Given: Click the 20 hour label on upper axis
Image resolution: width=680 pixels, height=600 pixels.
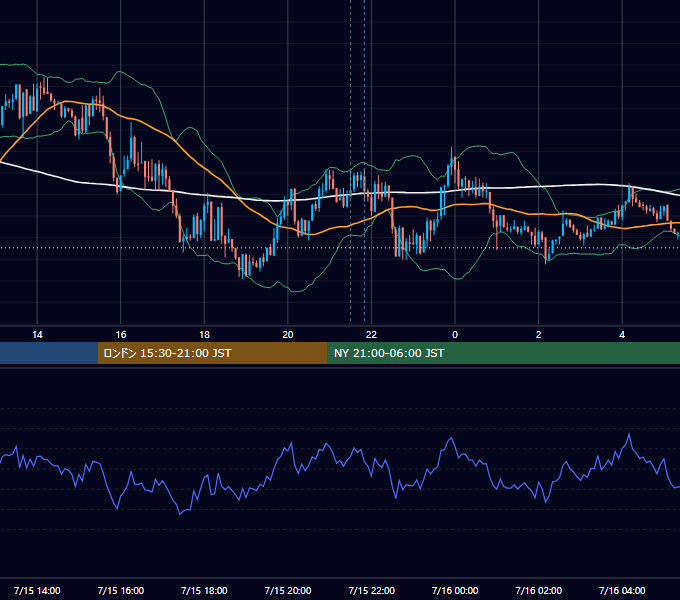Looking at the screenshot, I should 288,335.
